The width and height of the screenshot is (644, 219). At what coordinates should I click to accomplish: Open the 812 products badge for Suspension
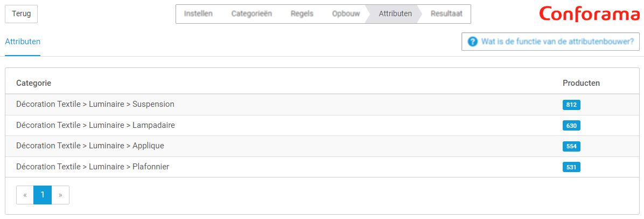[571, 105]
